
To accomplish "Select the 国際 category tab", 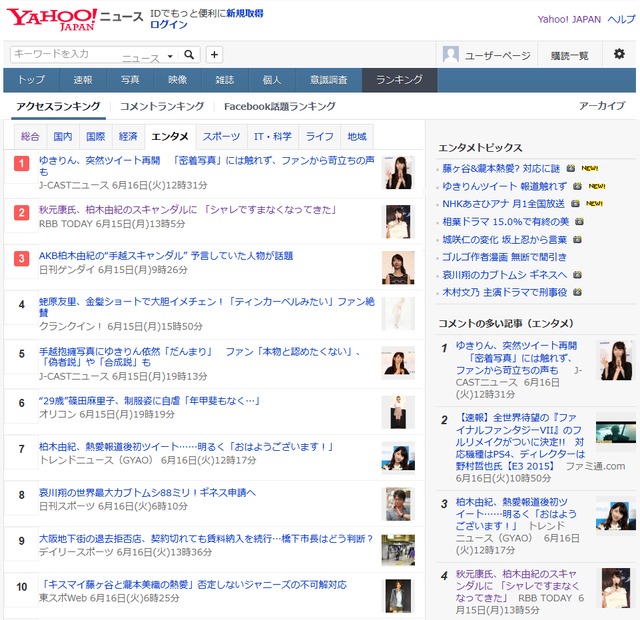I will pyautogui.click(x=96, y=136).
